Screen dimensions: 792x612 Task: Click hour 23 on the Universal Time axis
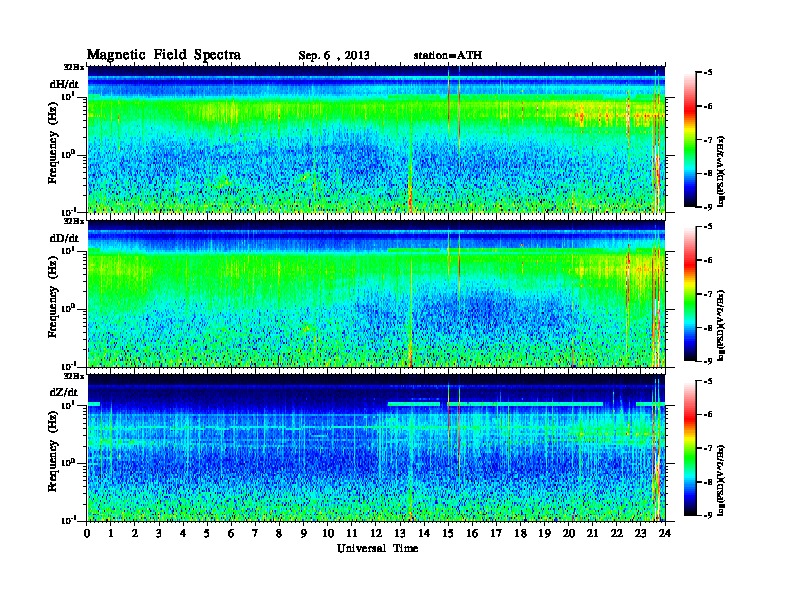pyautogui.click(x=641, y=533)
